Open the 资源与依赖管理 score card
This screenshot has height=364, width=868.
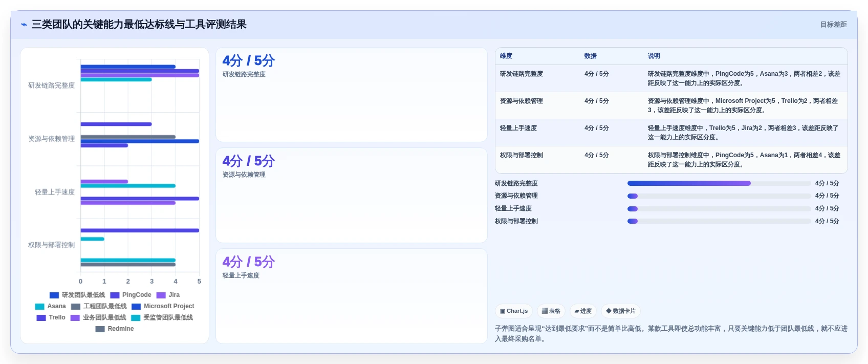click(x=352, y=196)
